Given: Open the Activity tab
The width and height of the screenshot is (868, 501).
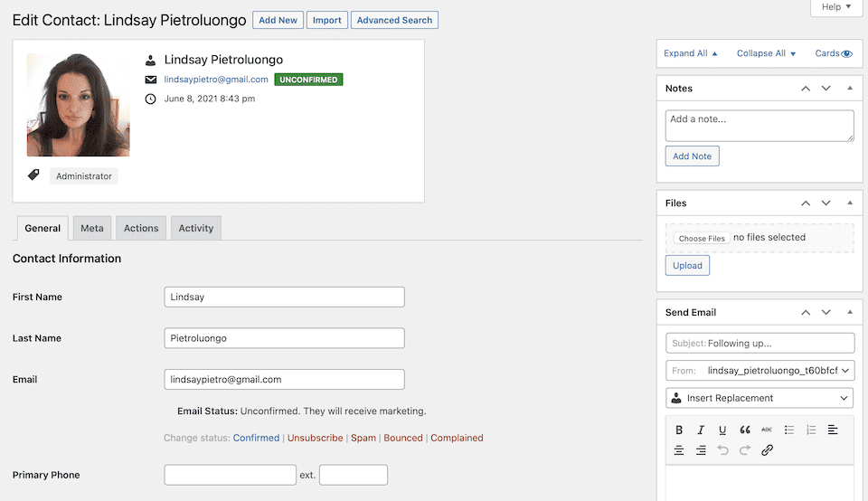Looking at the screenshot, I should (195, 229).
